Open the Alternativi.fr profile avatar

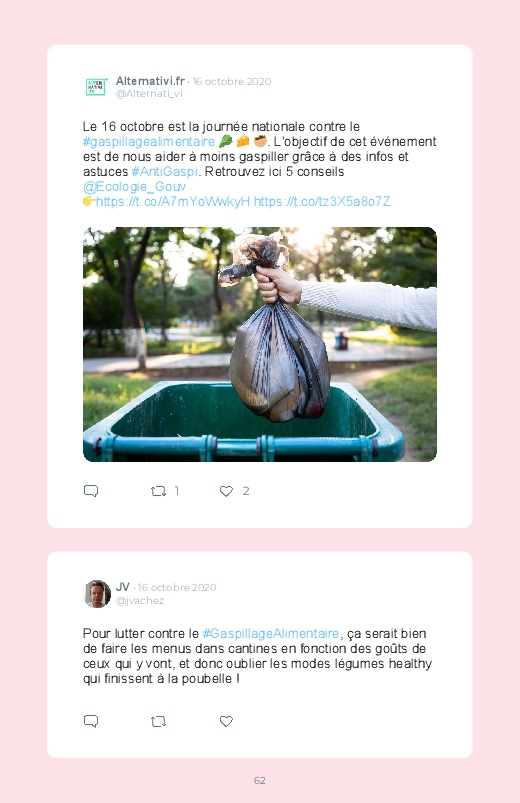click(x=96, y=87)
